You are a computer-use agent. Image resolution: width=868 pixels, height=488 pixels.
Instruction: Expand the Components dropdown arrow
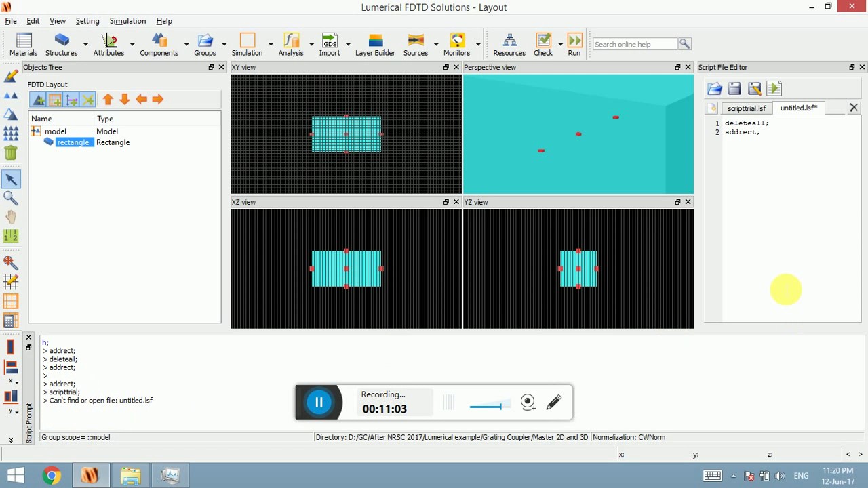tap(186, 44)
